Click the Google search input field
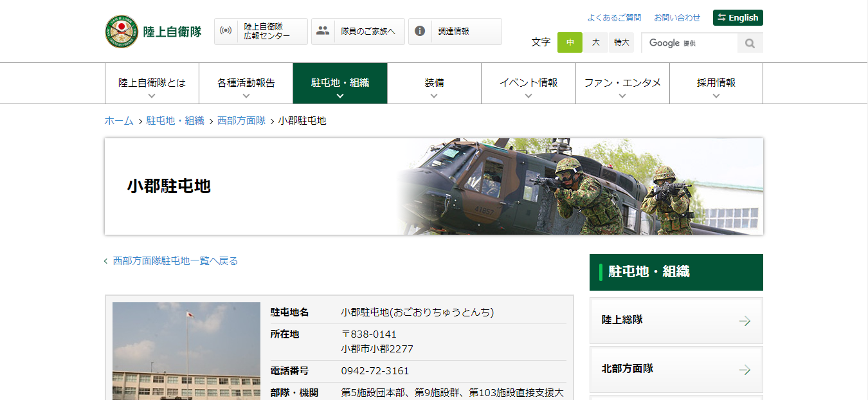Viewport: 868px width, 400px height. click(689, 43)
